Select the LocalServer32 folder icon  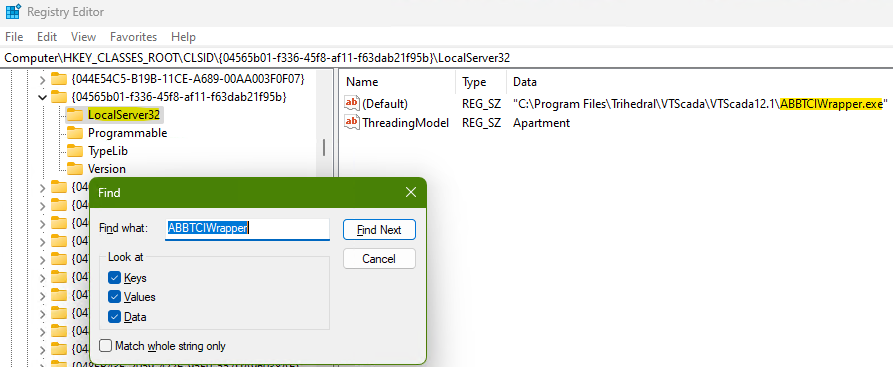tap(75, 115)
